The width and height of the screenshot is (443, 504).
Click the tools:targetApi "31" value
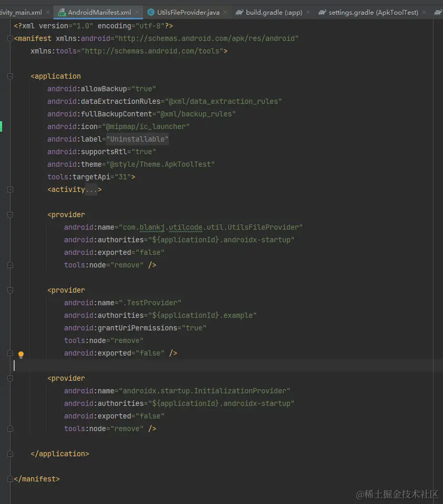[123, 177]
